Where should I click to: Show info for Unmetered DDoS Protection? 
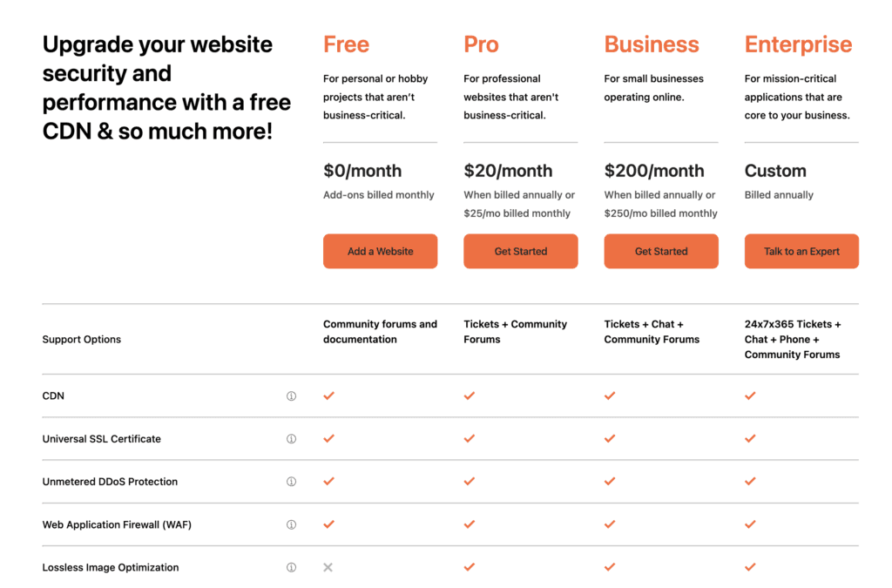[x=291, y=482]
